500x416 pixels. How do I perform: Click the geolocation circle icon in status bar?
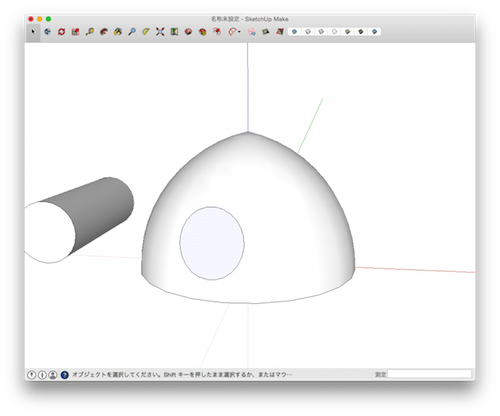click(31, 375)
